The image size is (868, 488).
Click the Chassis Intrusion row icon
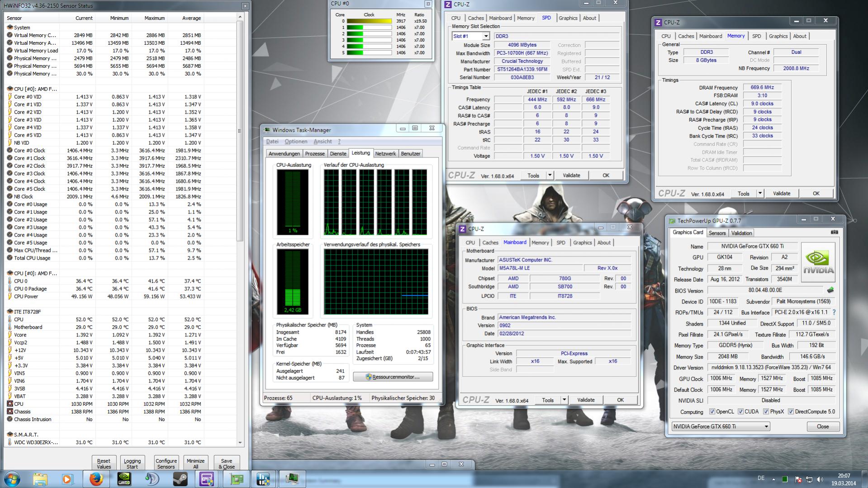[10, 419]
